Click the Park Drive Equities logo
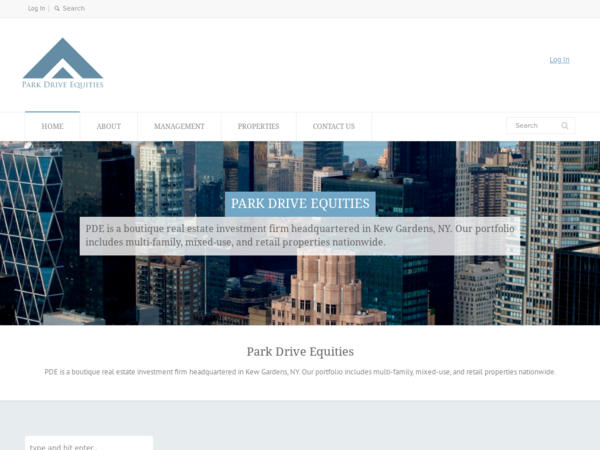The image size is (600, 450). [x=63, y=63]
